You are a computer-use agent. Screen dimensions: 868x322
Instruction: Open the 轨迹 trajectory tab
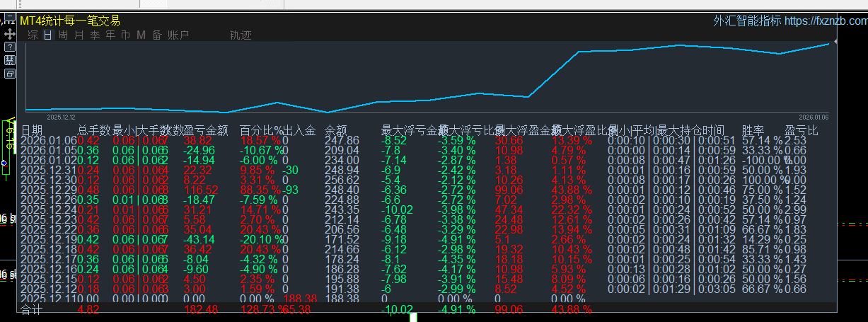point(241,35)
